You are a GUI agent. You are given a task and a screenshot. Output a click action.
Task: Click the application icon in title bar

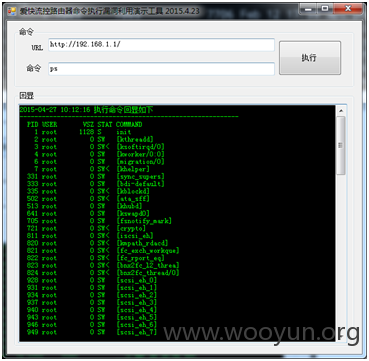pos(12,11)
